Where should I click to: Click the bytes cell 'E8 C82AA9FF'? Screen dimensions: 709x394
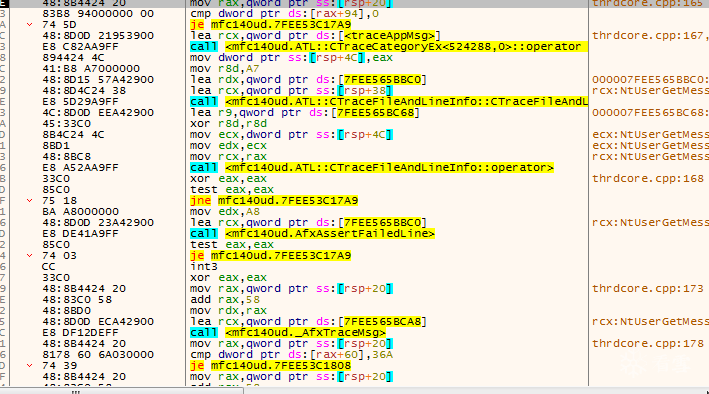[80, 47]
